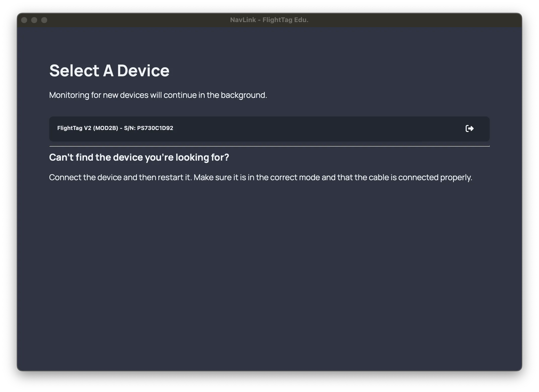Select the device row label text

[x=115, y=128]
